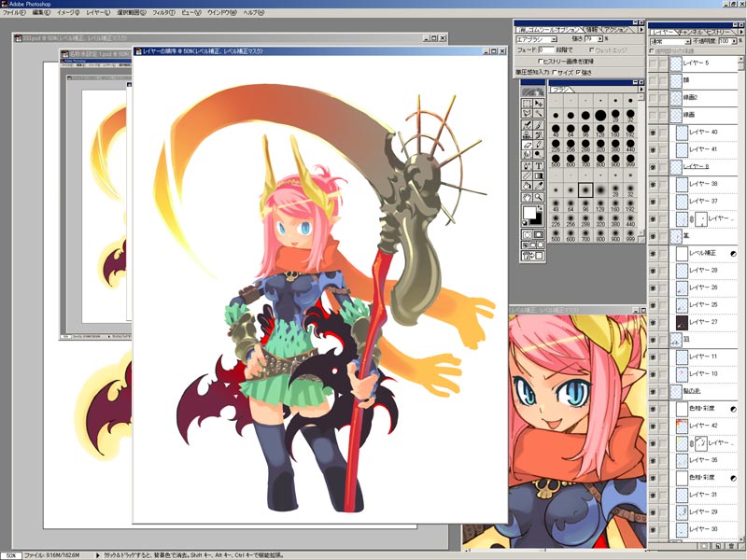Screen dimensions: 747x560
Task: Enable the ヒストリー checkbox in eraser options
Action: pos(540,61)
